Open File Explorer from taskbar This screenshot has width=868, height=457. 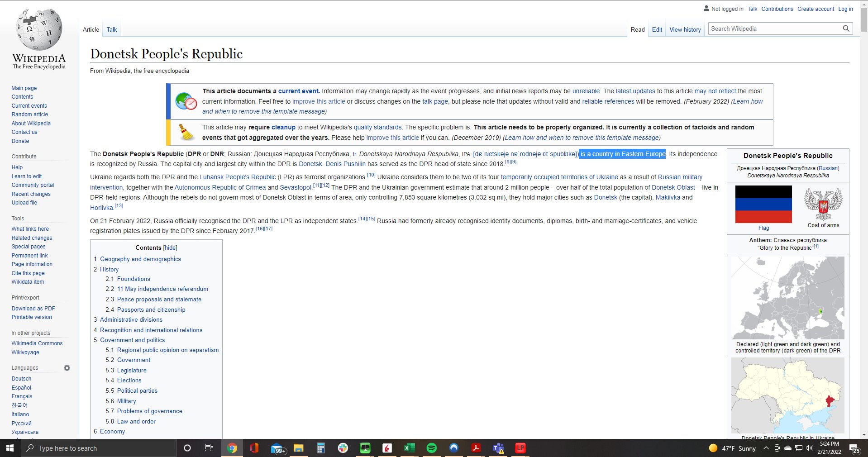[298, 448]
